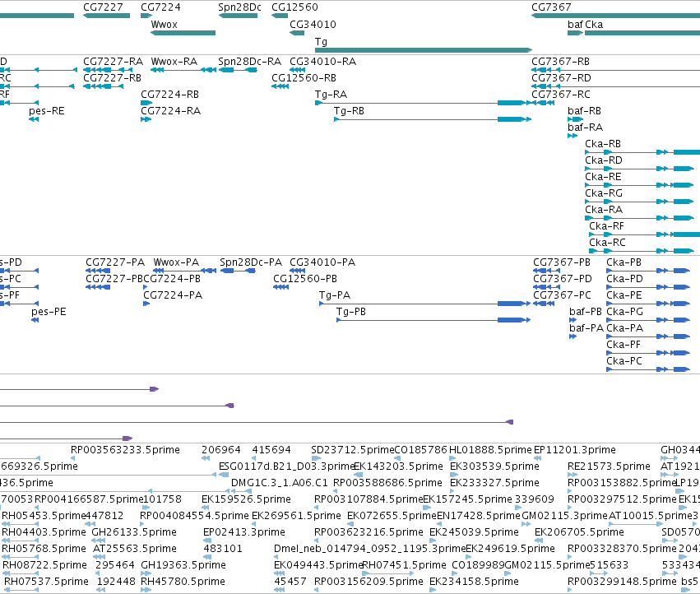Viewport: 700px width, 594px height.
Task: Select the SD23712.5prime EST label
Action: tap(353, 450)
